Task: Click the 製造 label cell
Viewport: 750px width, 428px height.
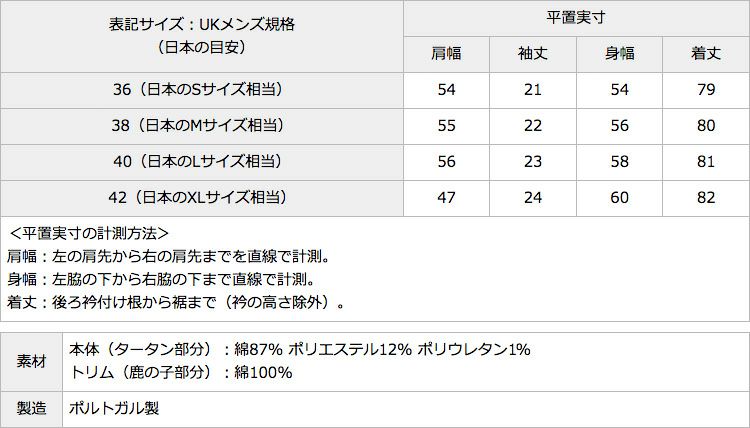Action: [32, 409]
